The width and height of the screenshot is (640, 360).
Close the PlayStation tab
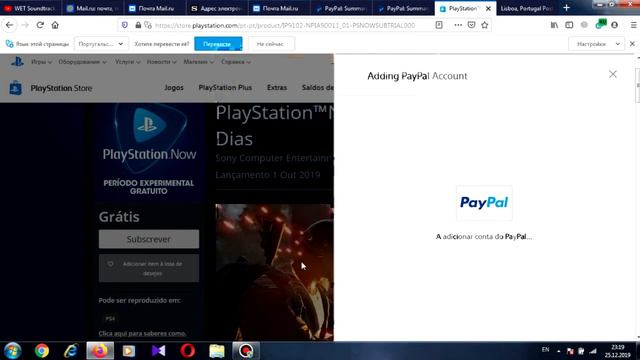(x=488, y=8)
